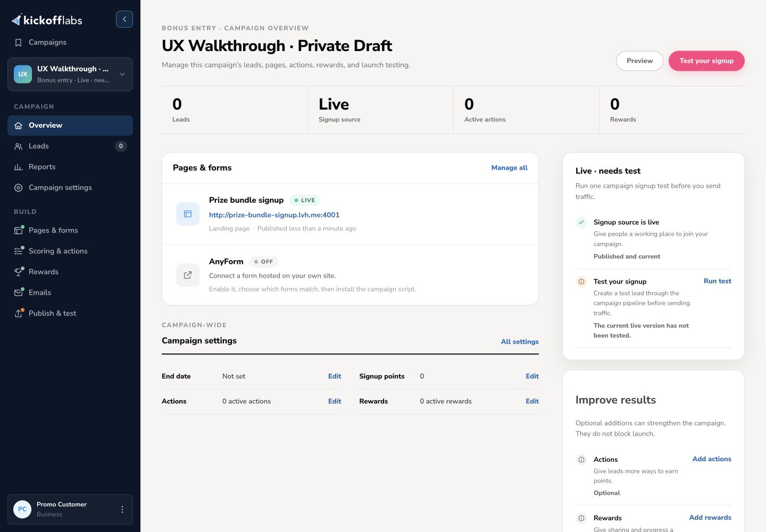
Task: Click the Campaign settings gear icon
Action: (19, 188)
